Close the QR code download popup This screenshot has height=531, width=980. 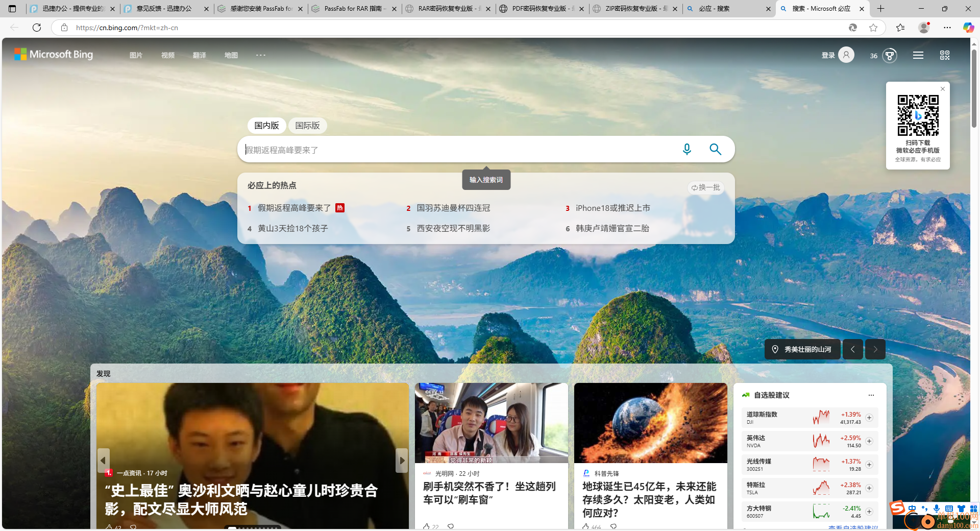[943, 89]
